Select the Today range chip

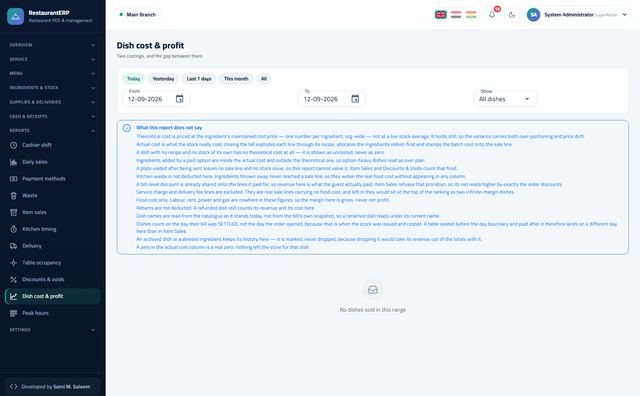point(133,79)
